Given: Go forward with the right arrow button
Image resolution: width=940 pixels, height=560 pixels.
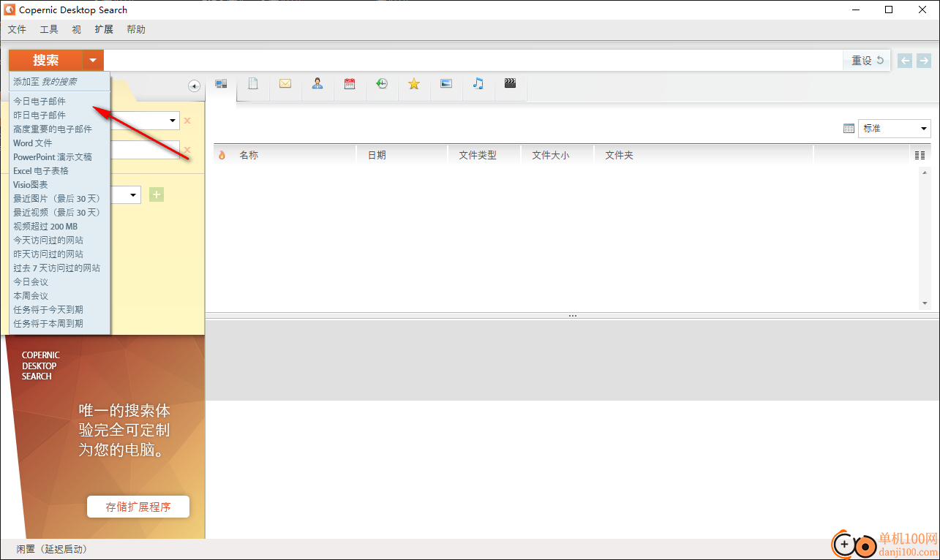Looking at the screenshot, I should click(x=925, y=61).
